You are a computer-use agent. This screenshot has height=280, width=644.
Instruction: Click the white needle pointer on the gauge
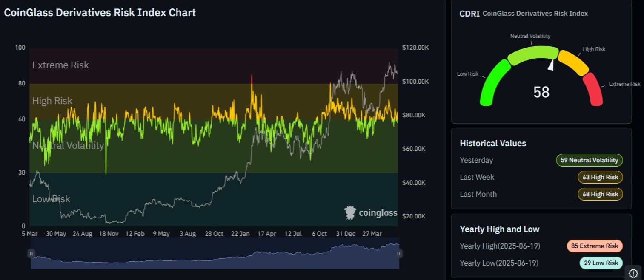point(551,65)
